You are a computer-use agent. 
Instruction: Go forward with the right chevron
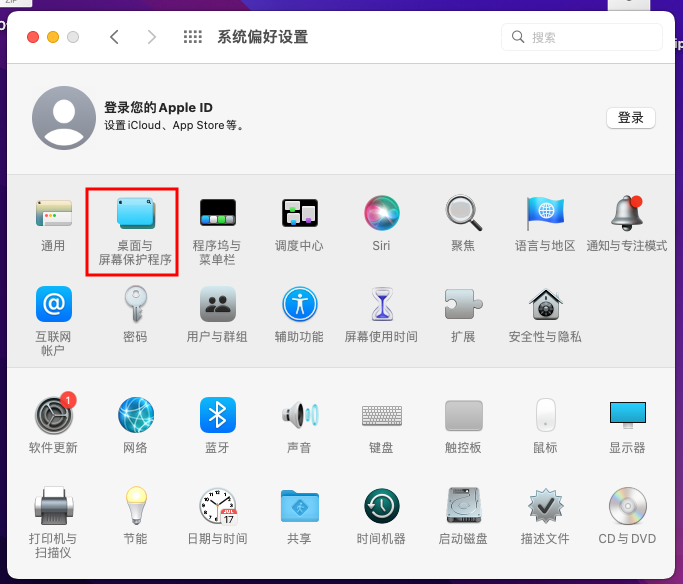click(x=152, y=37)
